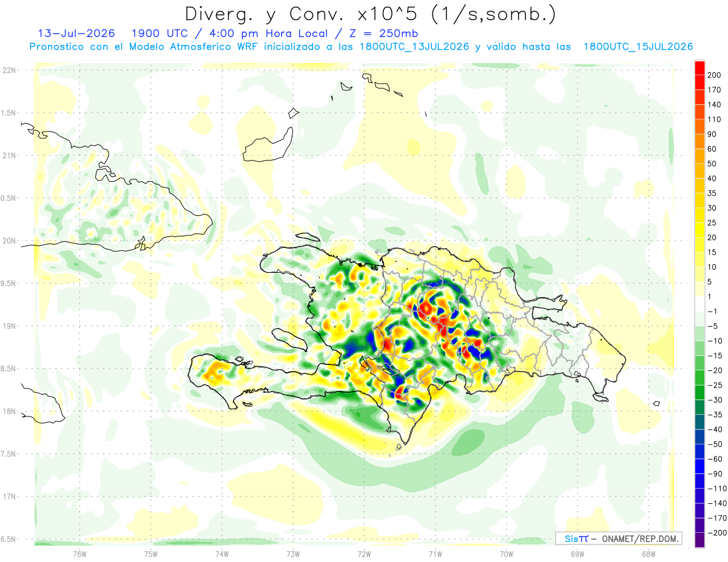The image size is (728, 562).
Task: Click the '70W' longitude label
Action: point(506,554)
